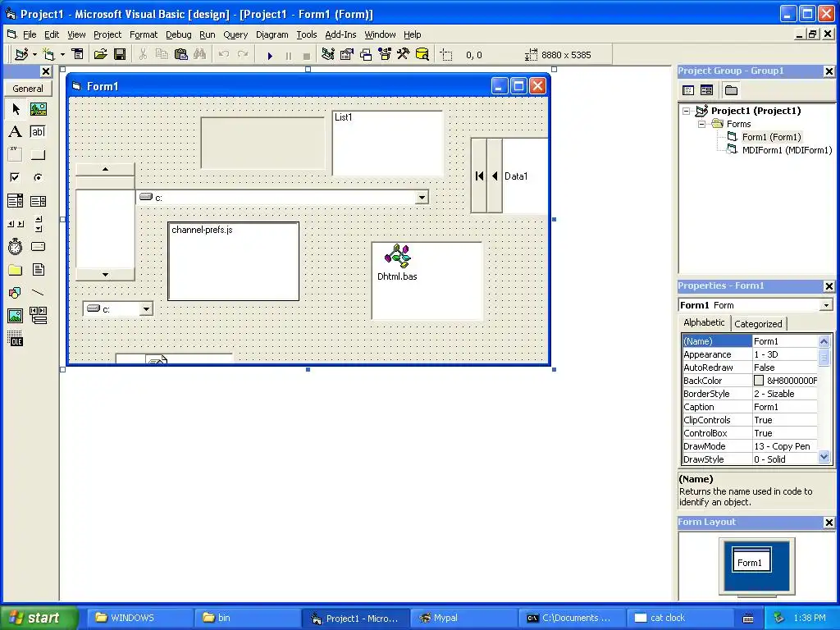Screen dimensions: 840x630
Task: Select the Shape control tool
Action: (x=16, y=293)
